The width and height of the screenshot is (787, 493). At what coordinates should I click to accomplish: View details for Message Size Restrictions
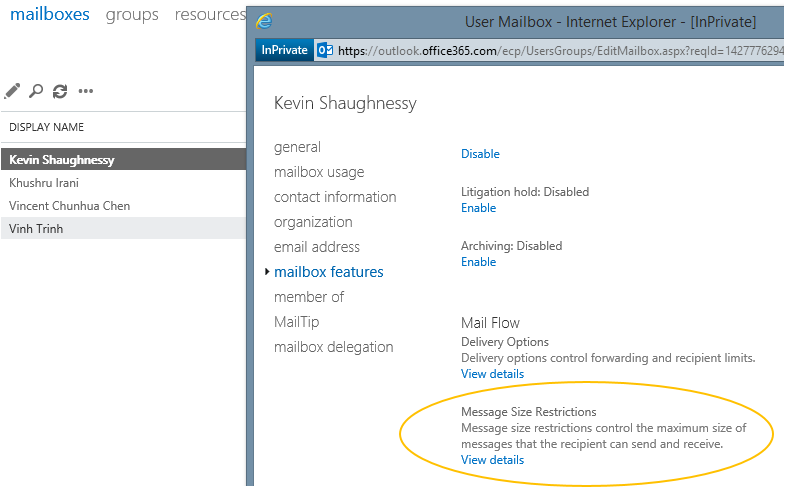pos(492,460)
